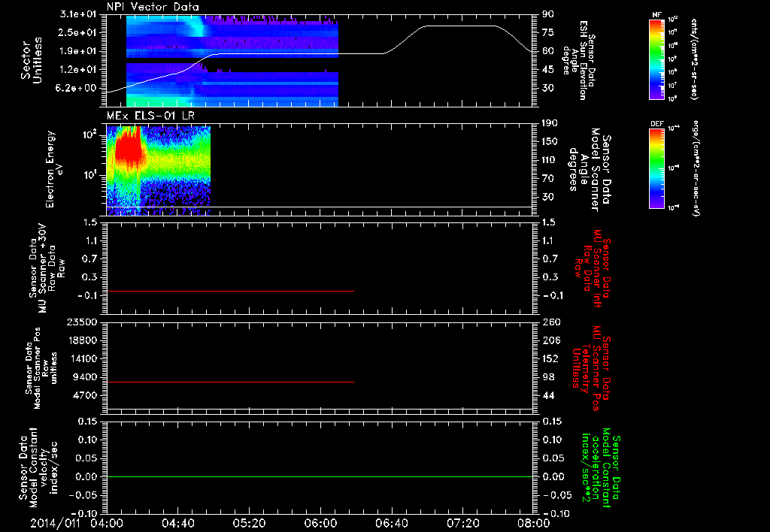The height and width of the screenshot is (532, 770).
Task: Click the green constant velocity line
Action: pyautogui.click(x=320, y=476)
